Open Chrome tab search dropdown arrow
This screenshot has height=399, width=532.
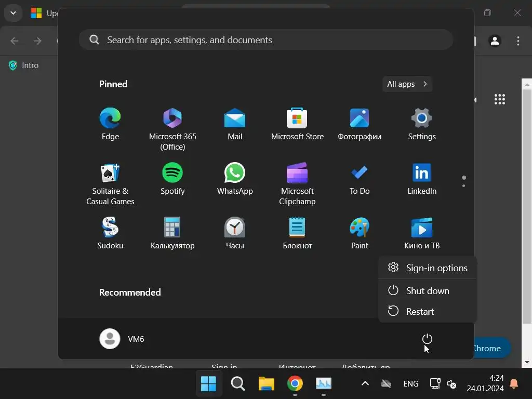13,13
